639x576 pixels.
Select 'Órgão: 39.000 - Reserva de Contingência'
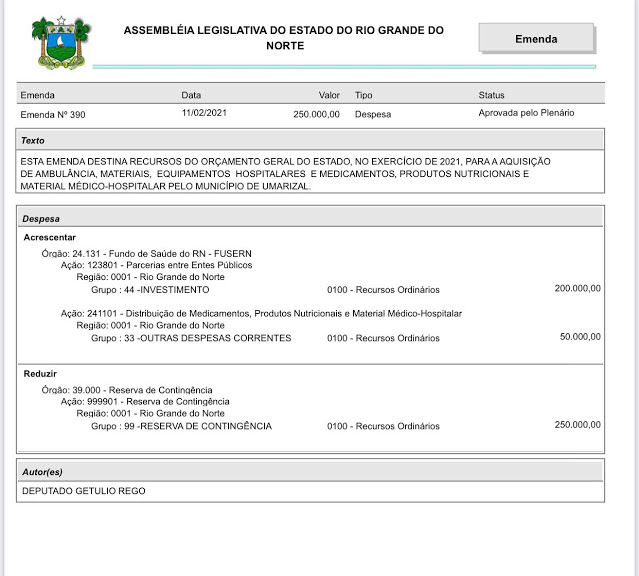point(127,390)
